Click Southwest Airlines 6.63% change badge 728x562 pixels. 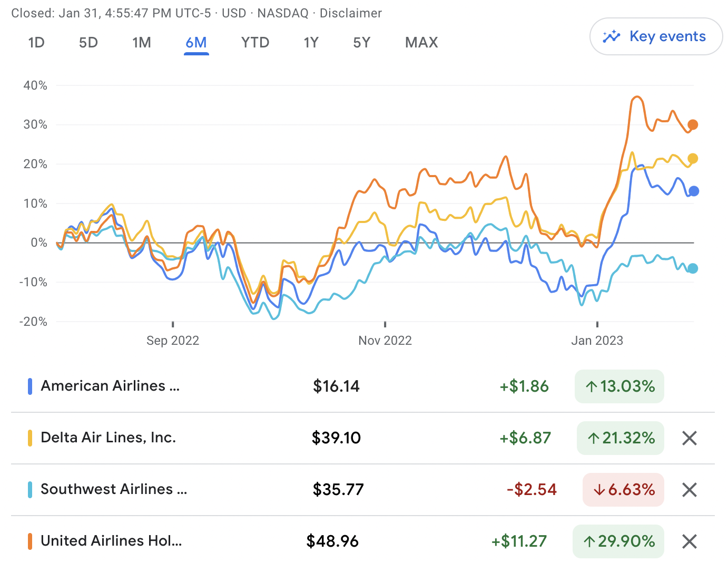(623, 490)
